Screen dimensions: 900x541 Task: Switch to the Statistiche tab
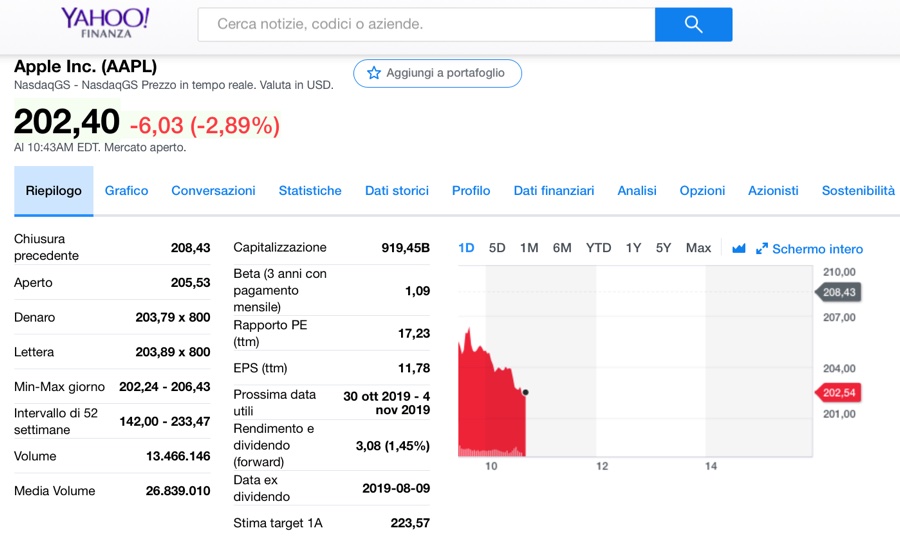pos(310,191)
